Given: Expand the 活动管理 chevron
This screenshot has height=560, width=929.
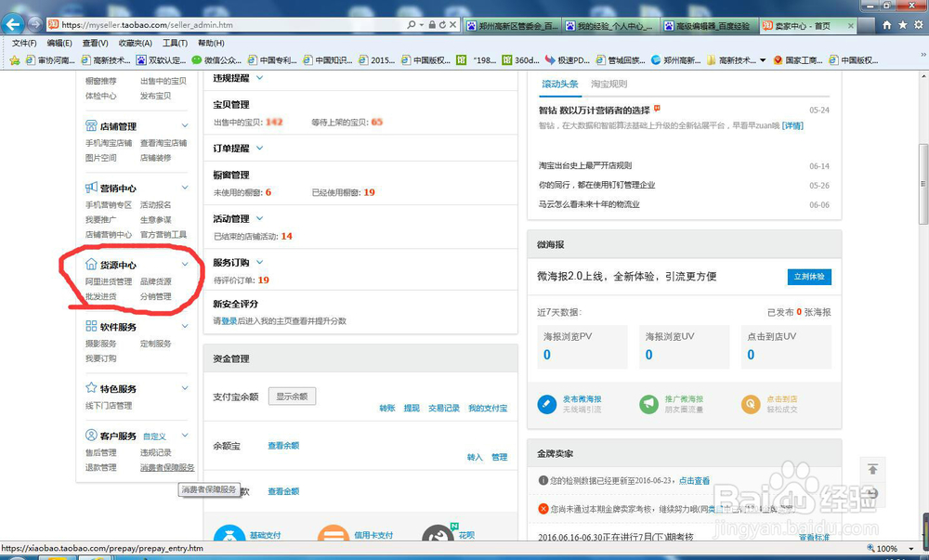Looking at the screenshot, I should (259, 218).
